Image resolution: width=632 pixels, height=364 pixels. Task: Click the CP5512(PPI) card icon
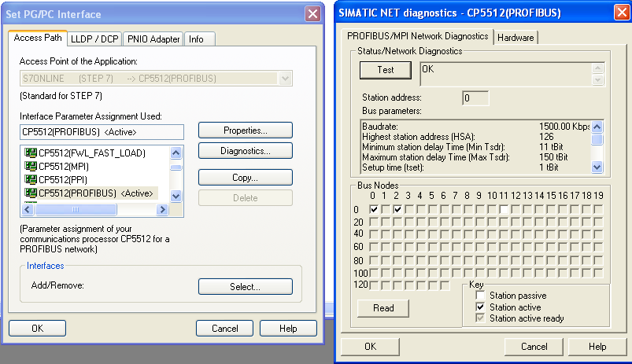pos(30,179)
